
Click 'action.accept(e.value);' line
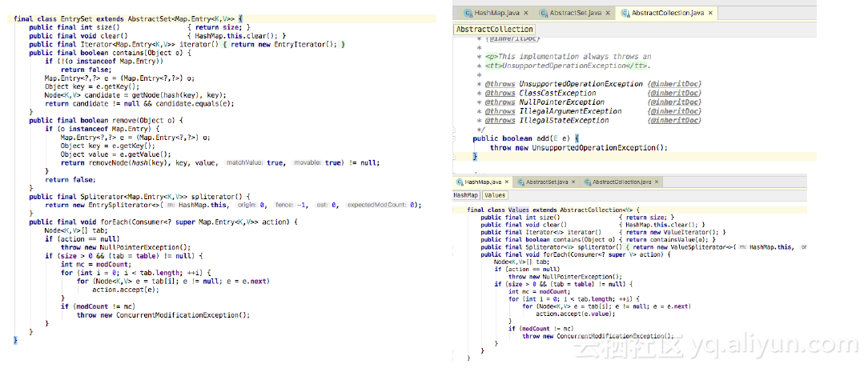click(576, 314)
